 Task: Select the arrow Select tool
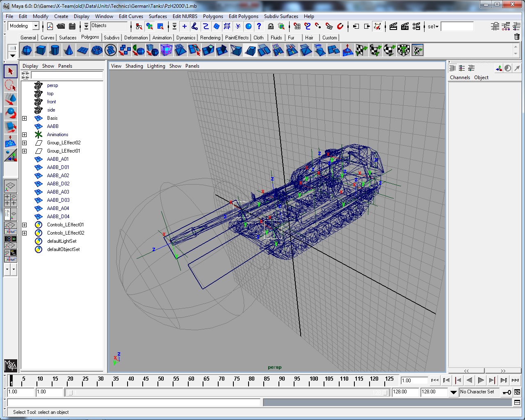11,71
